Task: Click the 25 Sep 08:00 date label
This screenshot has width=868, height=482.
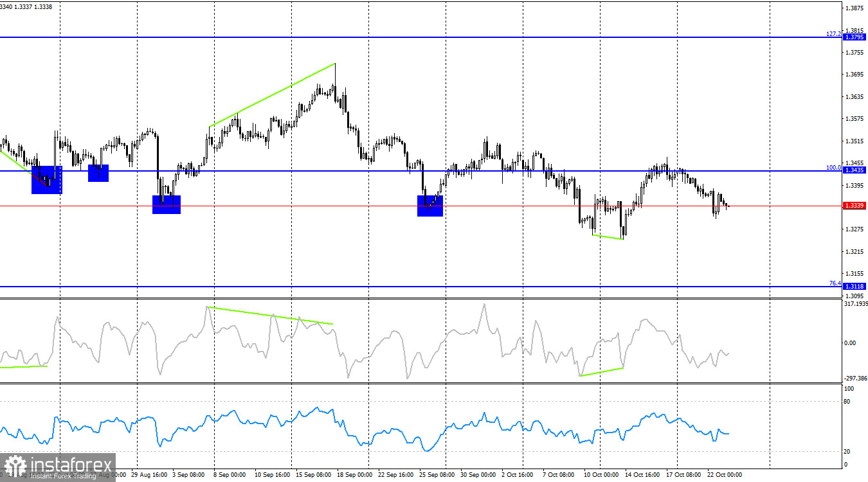Action: click(436, 475)
